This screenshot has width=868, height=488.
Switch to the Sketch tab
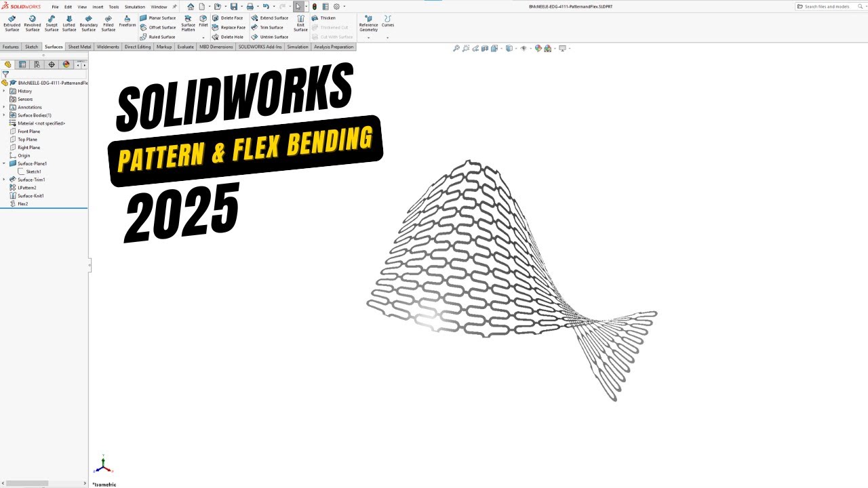(x=32, y=47)
